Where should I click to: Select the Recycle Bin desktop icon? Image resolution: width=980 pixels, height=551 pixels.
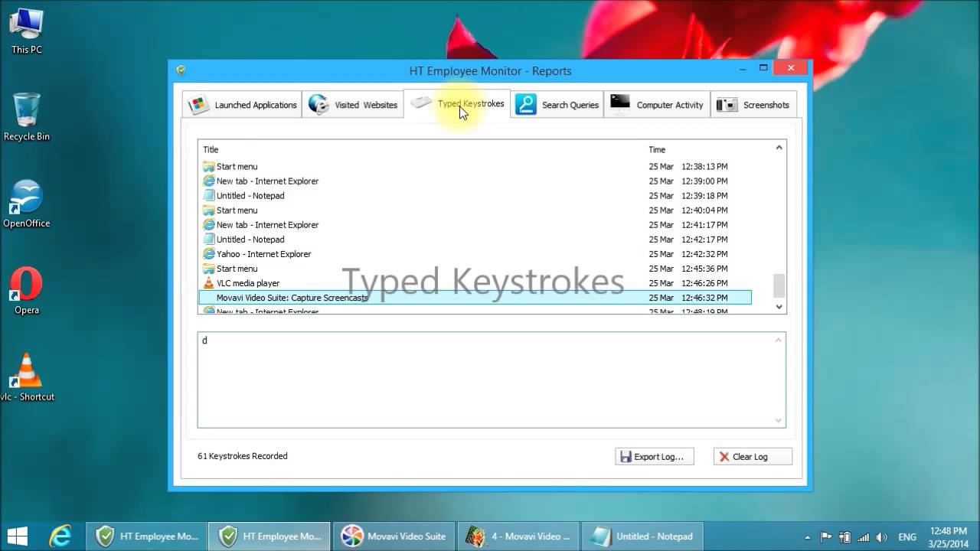(27, 117)
